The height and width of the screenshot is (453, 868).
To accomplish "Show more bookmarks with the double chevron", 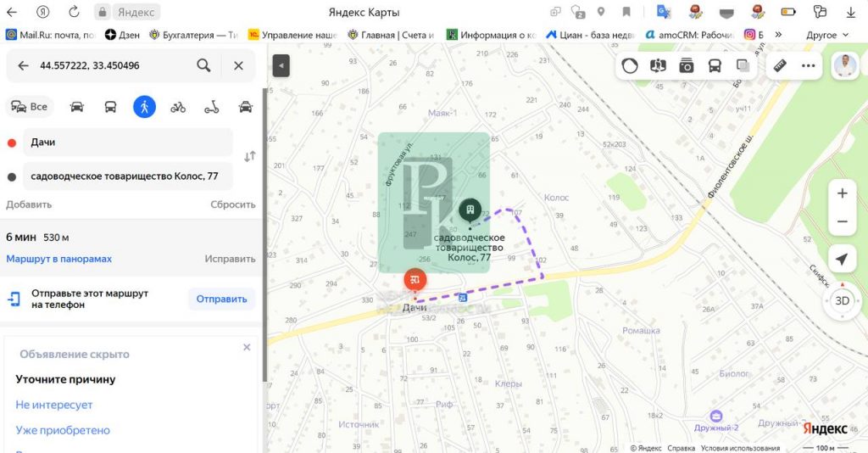I will (778, 35).
